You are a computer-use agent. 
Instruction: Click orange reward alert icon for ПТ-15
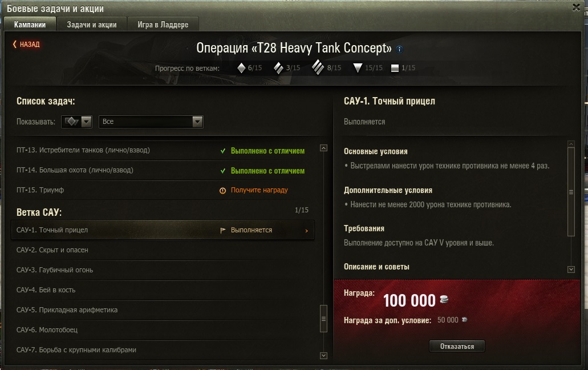pos(222,191)
